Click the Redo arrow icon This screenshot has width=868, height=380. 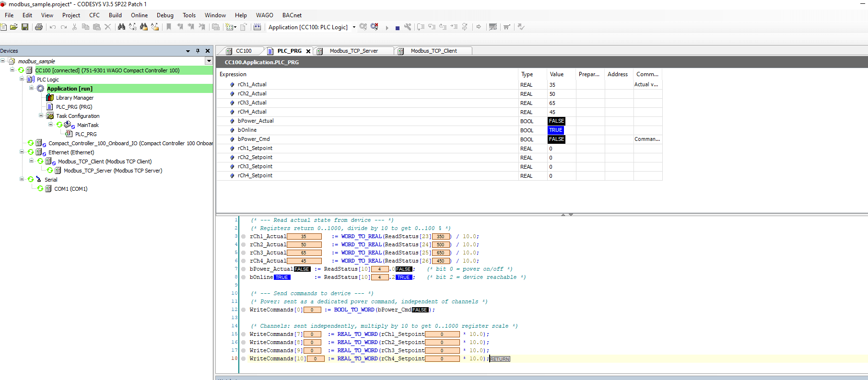tap(64, 27)
